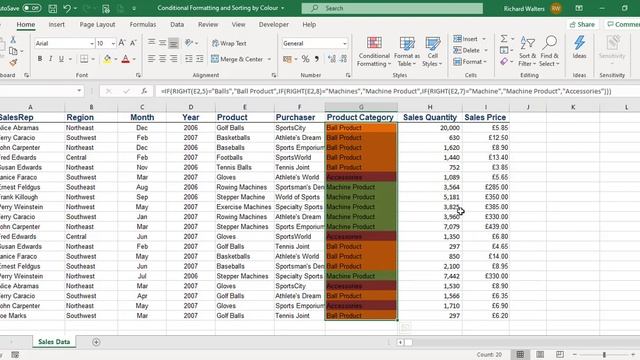Click the Fill Color bucket icon

click(x=107, y=59)
